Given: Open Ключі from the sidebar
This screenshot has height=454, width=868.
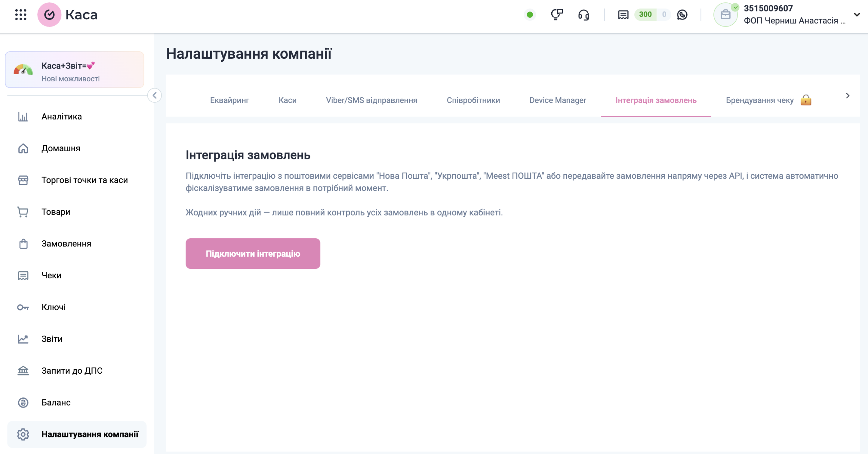Looking at the screenshot, I should pos(54,307).
